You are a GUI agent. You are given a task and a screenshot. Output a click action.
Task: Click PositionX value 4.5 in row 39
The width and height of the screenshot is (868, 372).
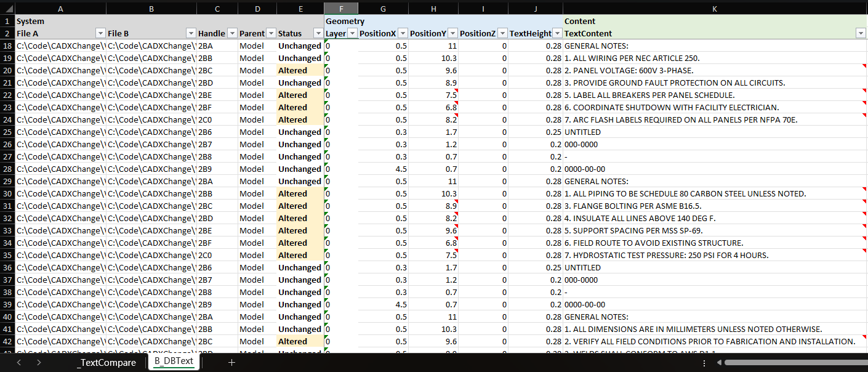pyautogui.click(x=384, y=304)
